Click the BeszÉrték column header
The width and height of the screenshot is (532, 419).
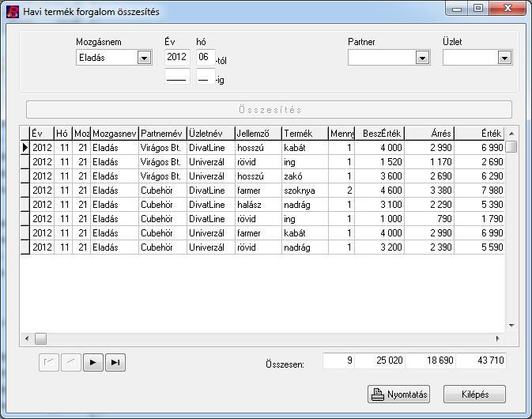pyautogui.click(x=379, y=134)
